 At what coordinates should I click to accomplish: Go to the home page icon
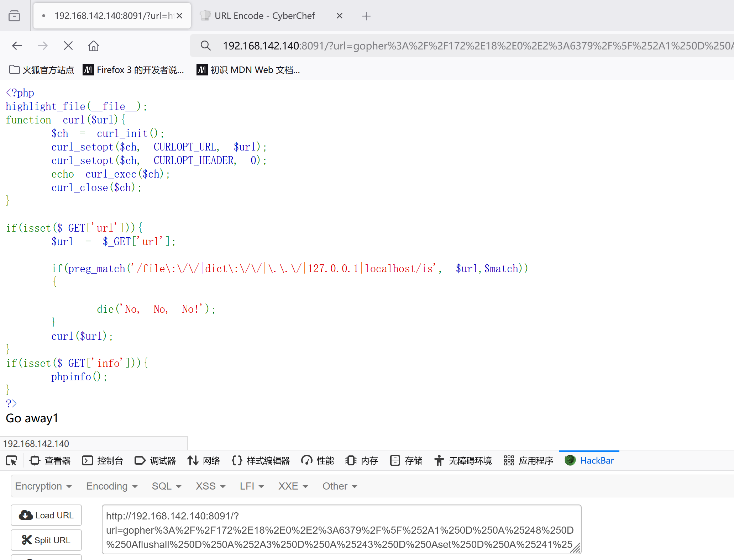(x=94, y=46)
